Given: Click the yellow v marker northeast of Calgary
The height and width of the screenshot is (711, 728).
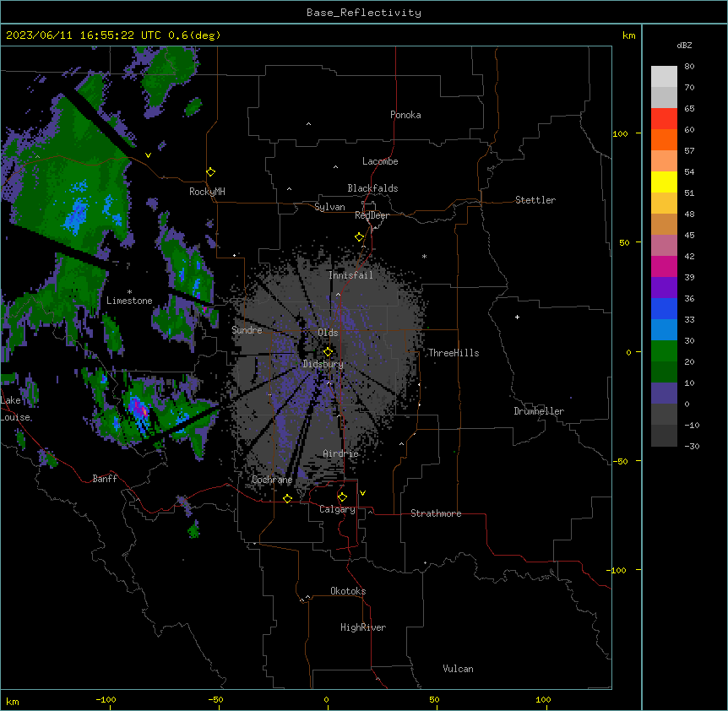Looking at the screenshot, I should tap(362, 493).
